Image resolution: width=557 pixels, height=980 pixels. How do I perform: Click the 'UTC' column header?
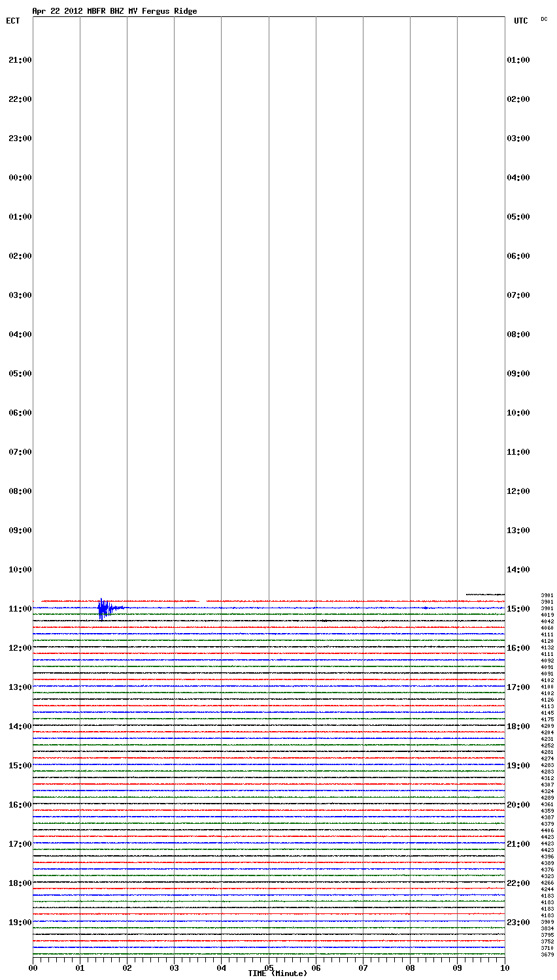pyautogui.click(x=520, y=21)
